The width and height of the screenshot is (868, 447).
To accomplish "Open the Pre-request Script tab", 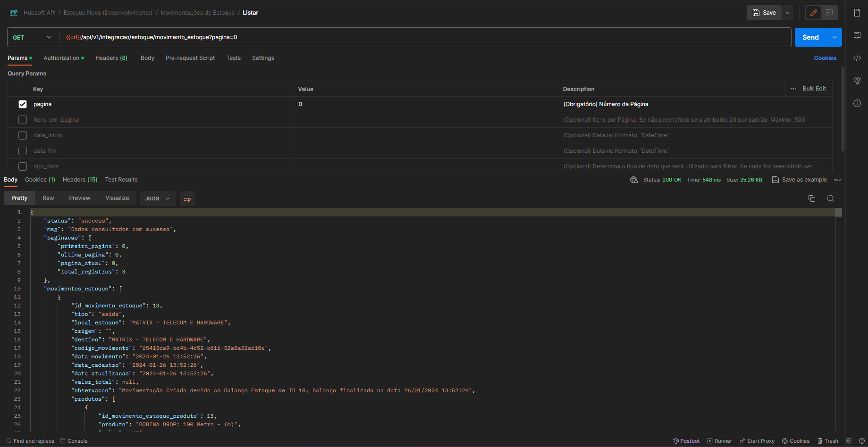I will 190,58.
